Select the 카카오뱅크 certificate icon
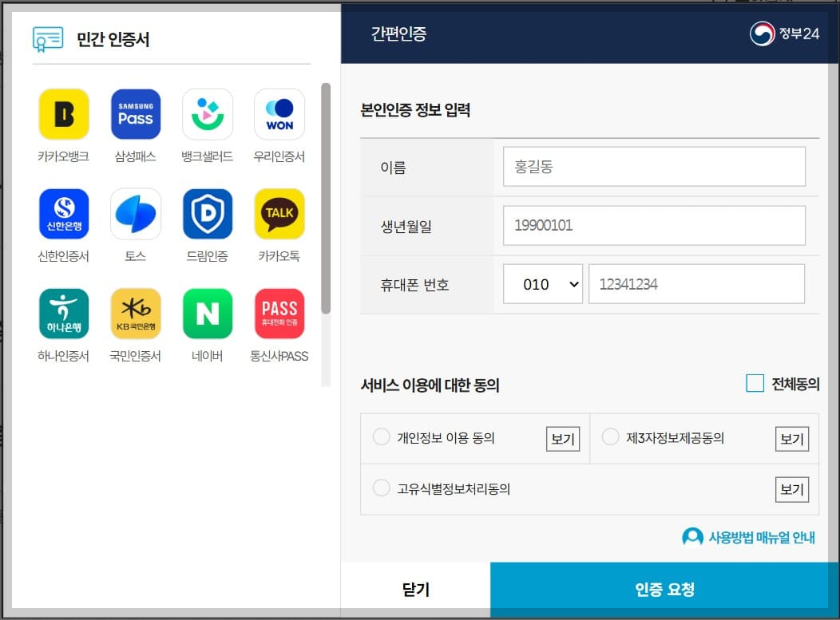 point(64,113)
